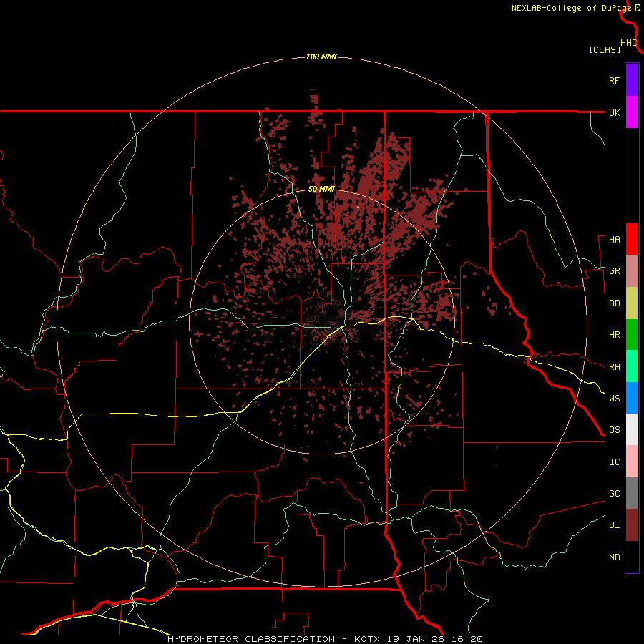Click the "HHC" product code text

point(628,43)
